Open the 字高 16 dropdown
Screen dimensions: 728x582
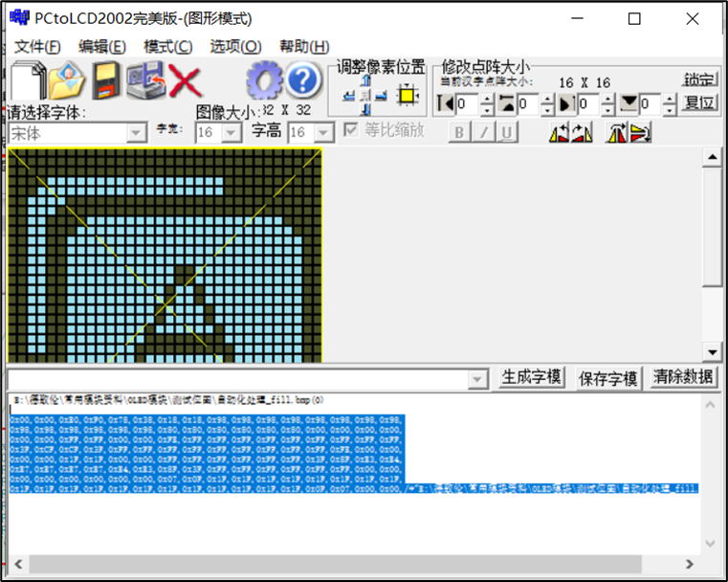[x=323, y=133]
